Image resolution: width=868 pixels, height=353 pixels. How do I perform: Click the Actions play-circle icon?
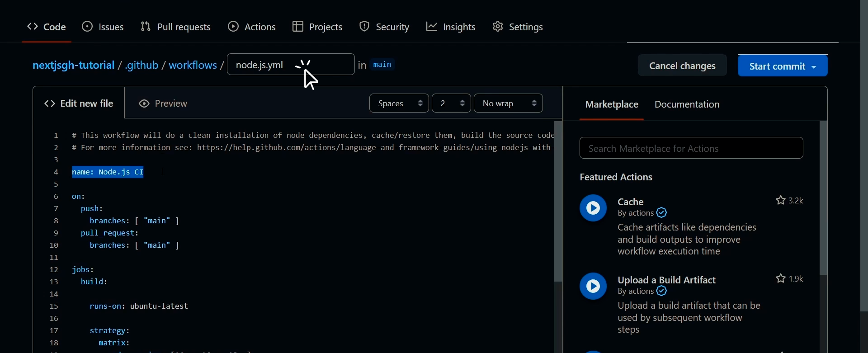coord(233,27)
